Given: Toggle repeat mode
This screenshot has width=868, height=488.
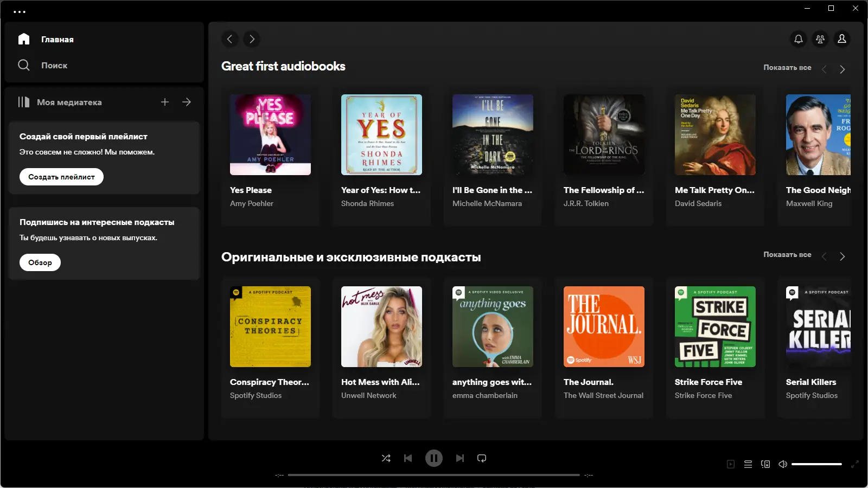Looking at the screenshot, I should tap(482, 458).
